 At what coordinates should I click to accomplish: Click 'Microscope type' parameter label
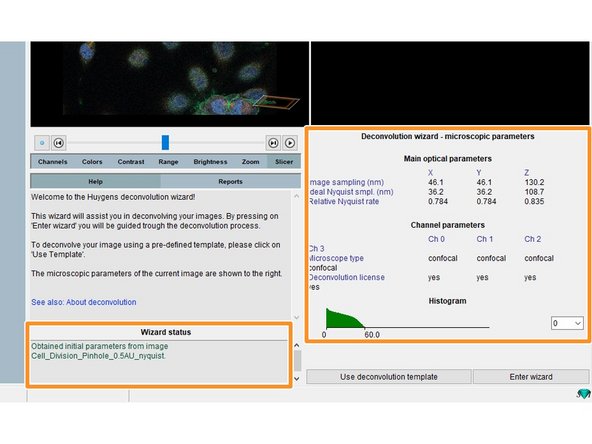tap(336, 258)
